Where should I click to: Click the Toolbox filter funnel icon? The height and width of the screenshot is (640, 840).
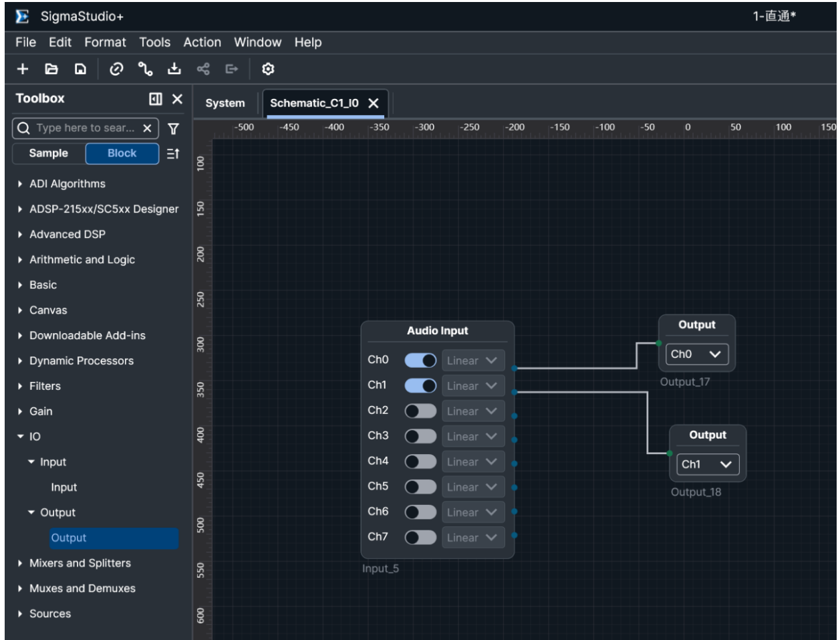(x=173, y=128)
